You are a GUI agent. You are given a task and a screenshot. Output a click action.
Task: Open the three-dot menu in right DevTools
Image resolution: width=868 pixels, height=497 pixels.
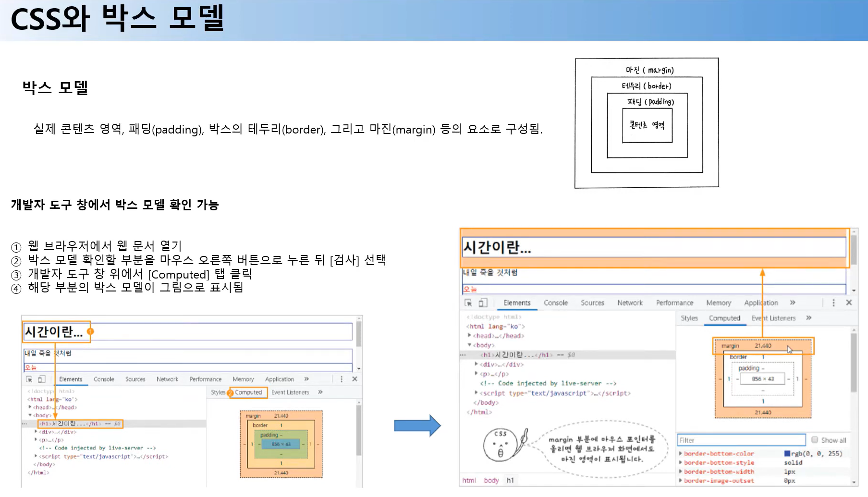(833, 303)
